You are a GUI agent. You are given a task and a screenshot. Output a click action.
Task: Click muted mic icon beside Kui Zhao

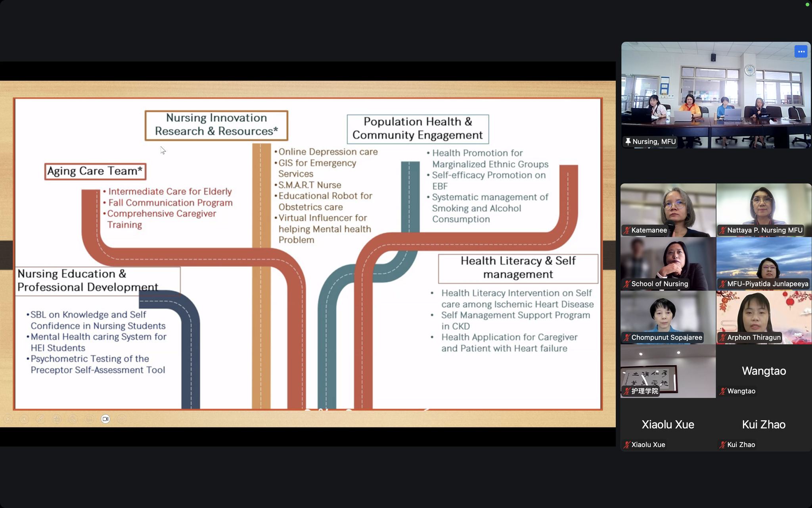point(723,444)
